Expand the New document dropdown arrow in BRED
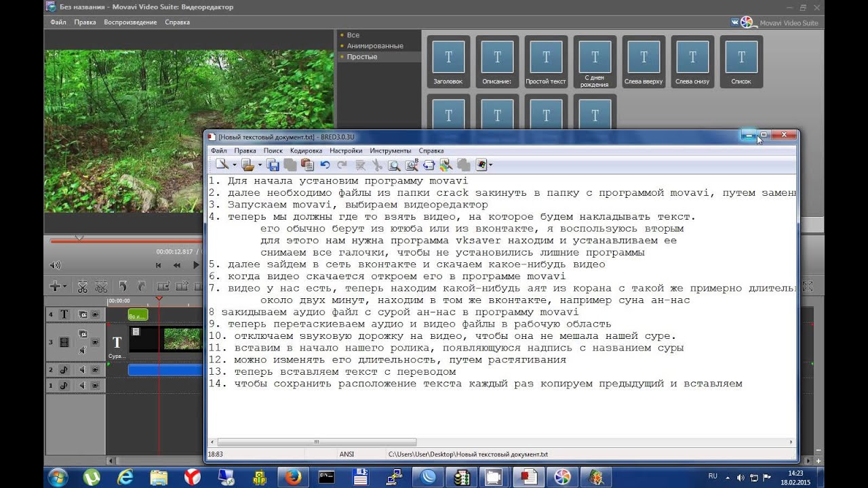The image size is (868, 488). point(234,165)
